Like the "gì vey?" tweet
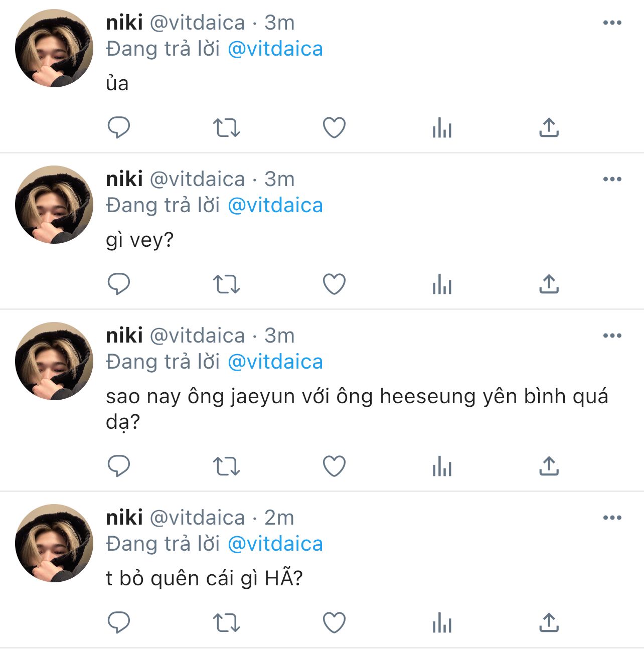This screenshot has height=649, width=644. 334,284
